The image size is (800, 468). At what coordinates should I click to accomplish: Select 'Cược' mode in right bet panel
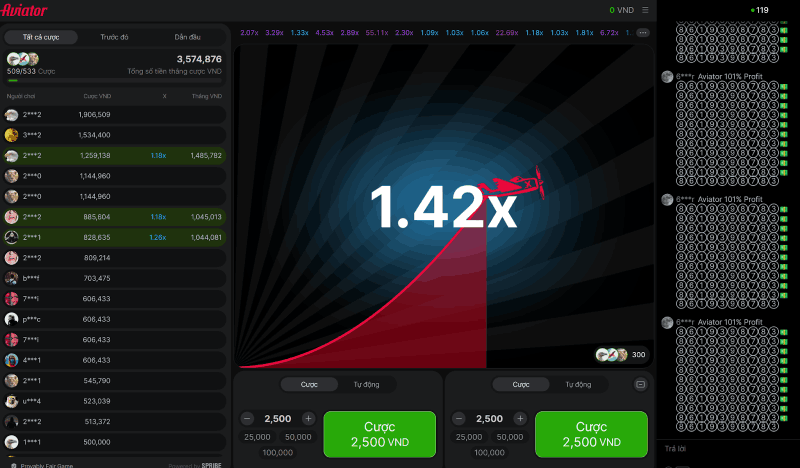(521, 384)
